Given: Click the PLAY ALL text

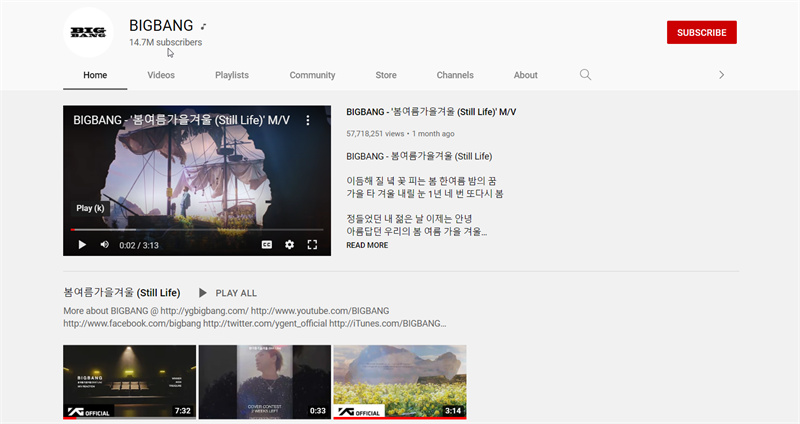Looking at the screenshot, I should click(x=236, y=293).
